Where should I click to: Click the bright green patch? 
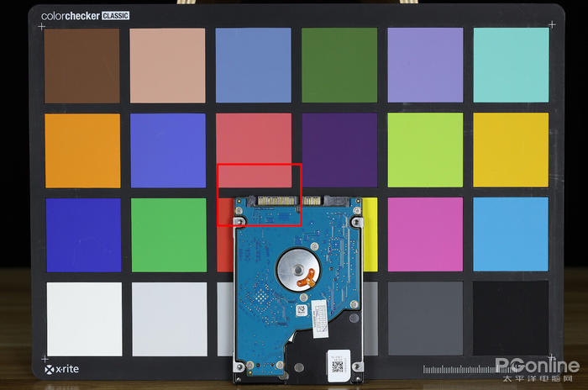(x=169, y=235)
